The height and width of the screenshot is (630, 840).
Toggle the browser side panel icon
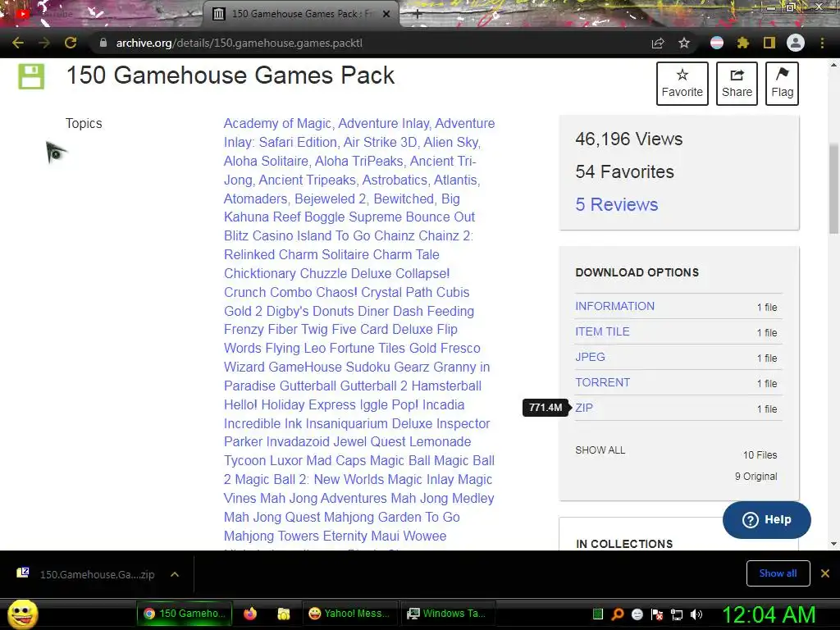(769, 43)
